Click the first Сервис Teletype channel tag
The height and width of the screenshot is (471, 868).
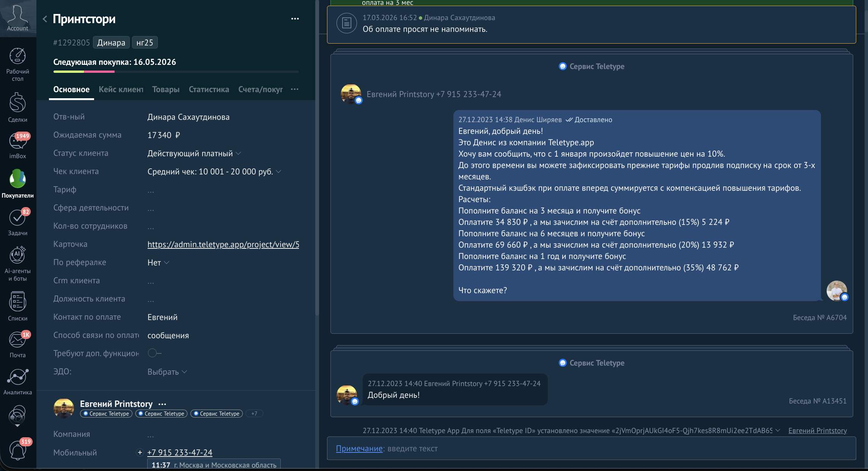tap(106, 414)
